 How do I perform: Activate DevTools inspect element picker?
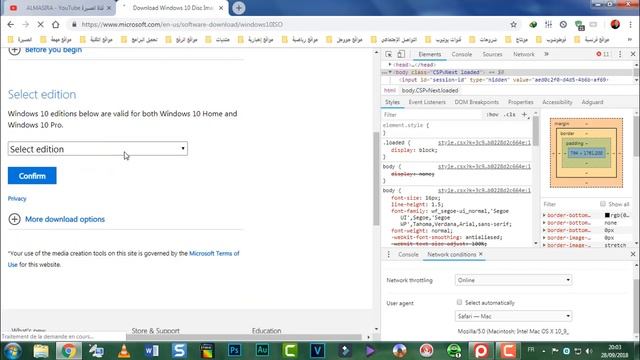click(x=389, y=54)
